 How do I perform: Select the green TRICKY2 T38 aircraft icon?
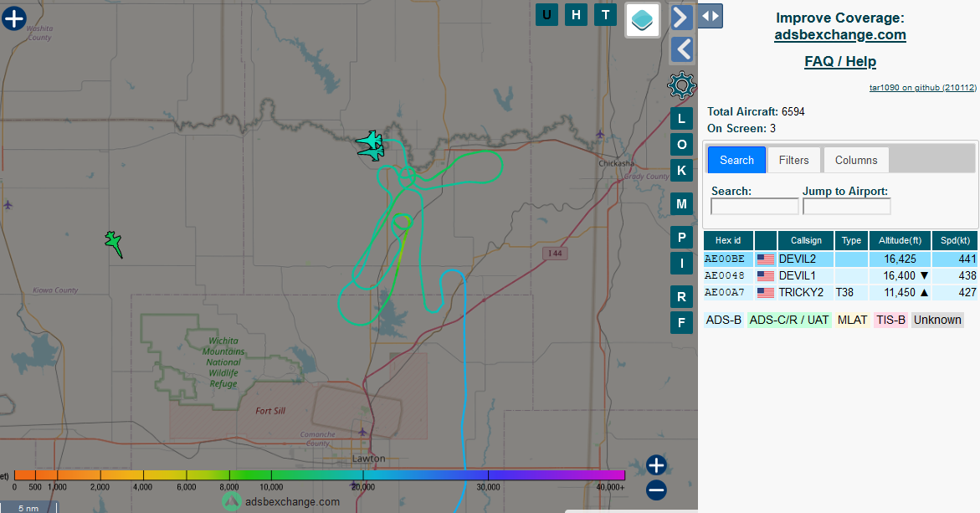(x=114, y=244)
